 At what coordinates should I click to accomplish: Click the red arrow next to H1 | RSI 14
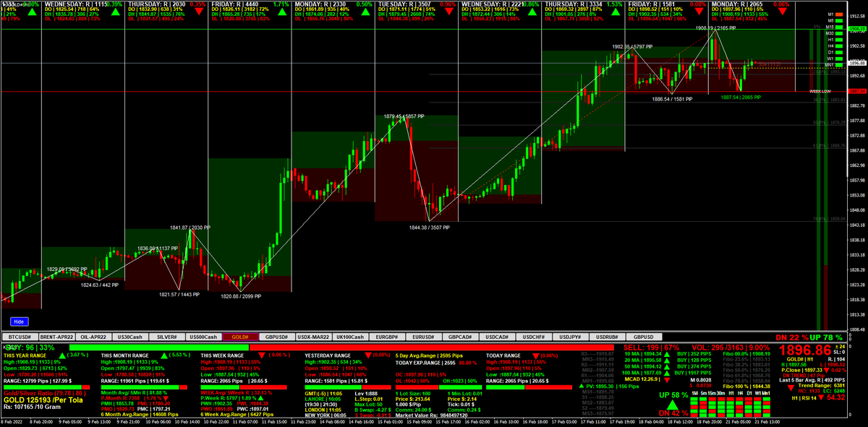(x=821, y=398)
